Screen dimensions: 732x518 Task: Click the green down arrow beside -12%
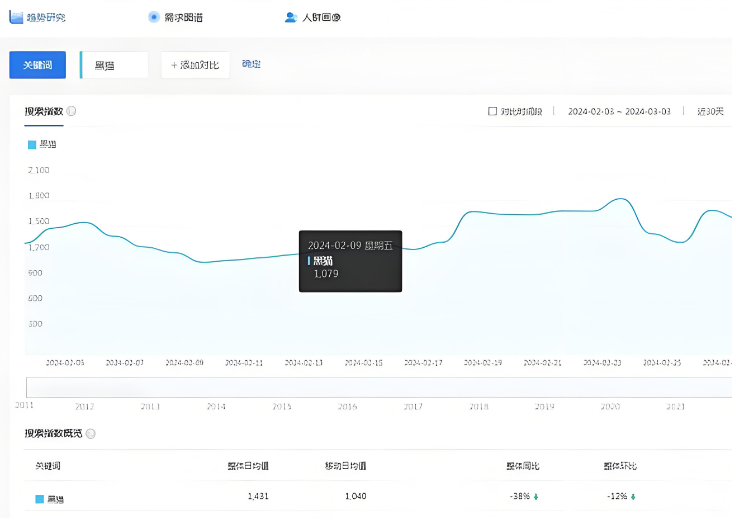coord(633,497)
